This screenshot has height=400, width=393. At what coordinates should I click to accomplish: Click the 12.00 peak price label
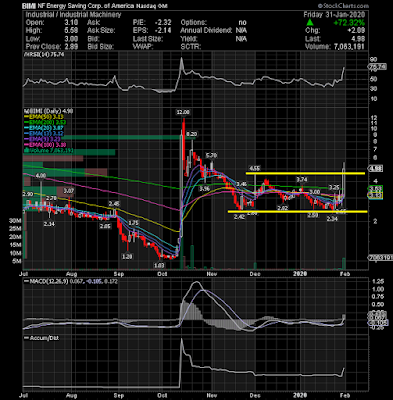[x=183, y=112]
